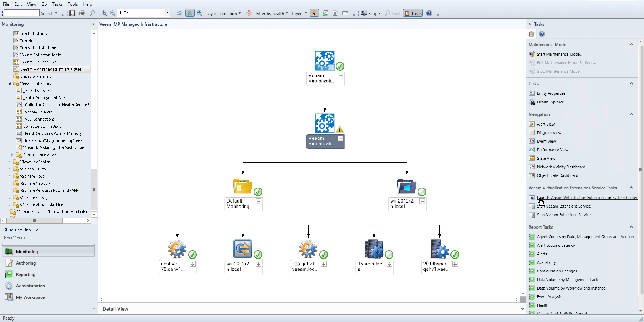The image size is (644, 322).
Task: Launch Veeam Virtualization Extensions for System Center
Action: 587,198
